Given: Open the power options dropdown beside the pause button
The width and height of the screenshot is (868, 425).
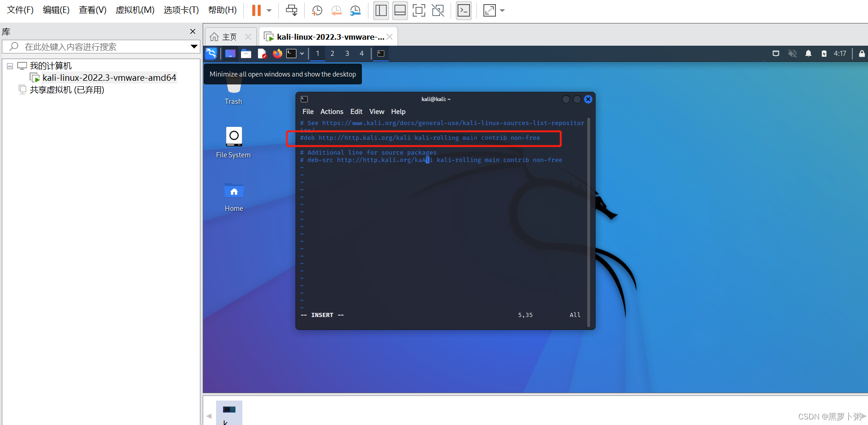Looking at the screenshot, I should pyautogui.click(x=269, y=10).
